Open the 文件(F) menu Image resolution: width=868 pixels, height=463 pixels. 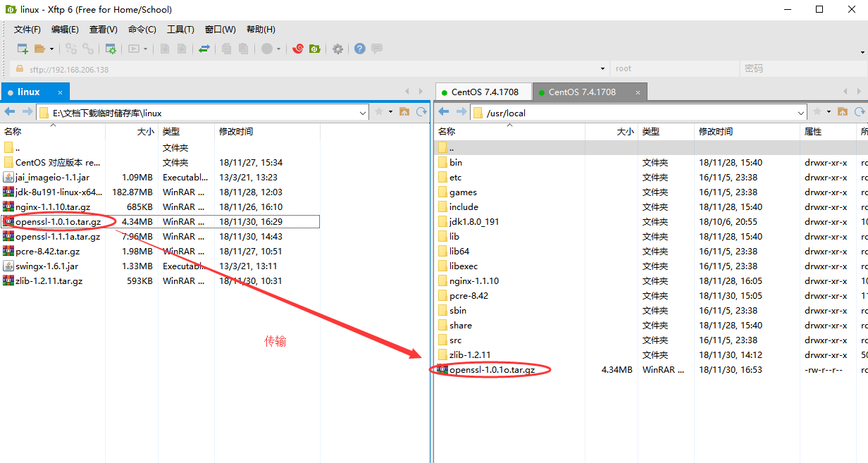tap(27, 30)
